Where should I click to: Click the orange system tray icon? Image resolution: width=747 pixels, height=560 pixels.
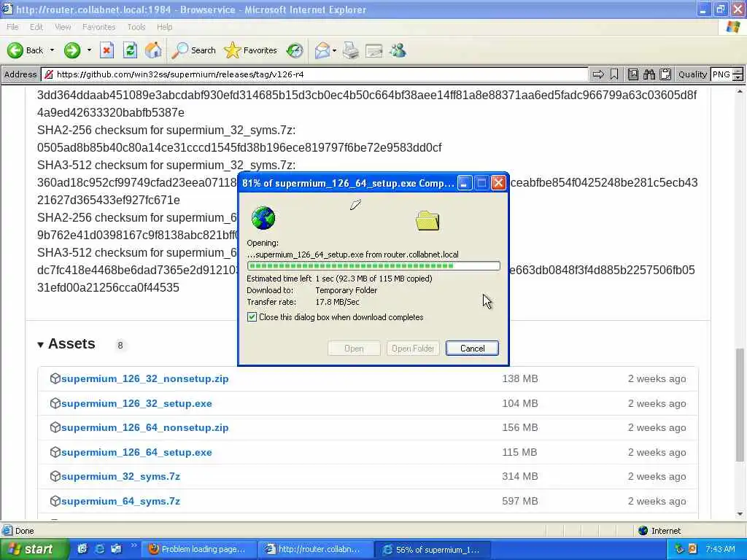[692, 549]
